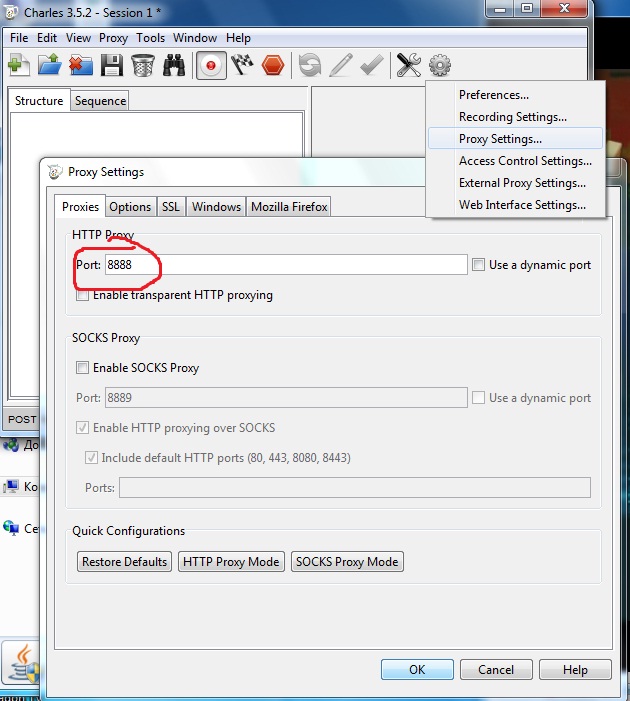The height and width of the screenshot is (701, 630).
Task: Save the session with the floppy disk icon
Action: (x=111, y=65)
